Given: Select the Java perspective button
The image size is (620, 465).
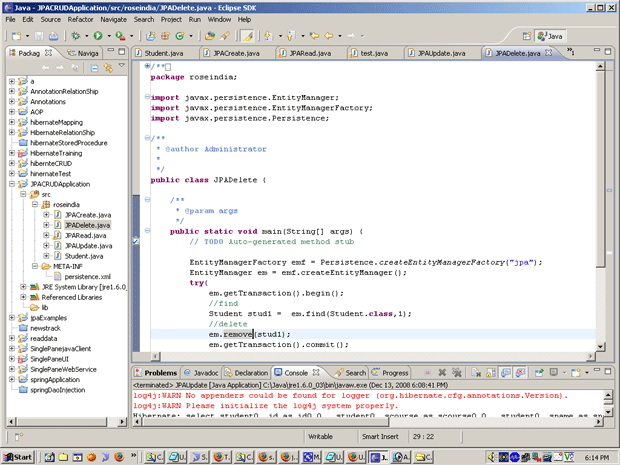Looking at the screenshot, I should pos(551,36).
